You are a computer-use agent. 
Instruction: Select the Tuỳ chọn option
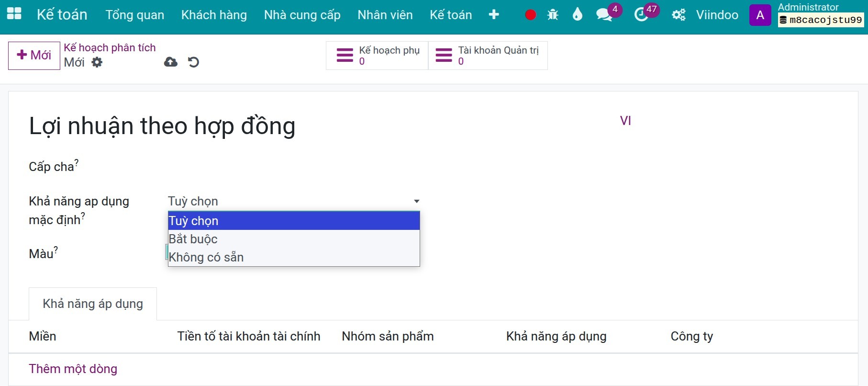(x=294, y=221)
